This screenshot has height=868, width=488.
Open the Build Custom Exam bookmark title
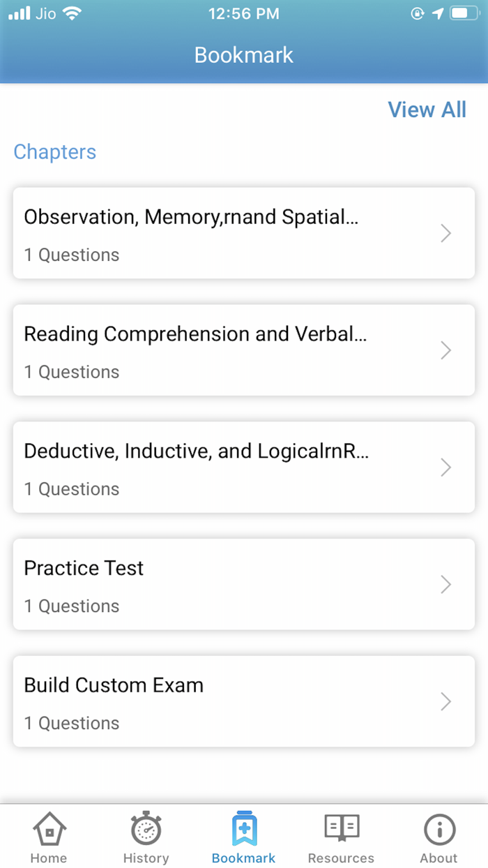pyautogui.click(x=114, y=685)
